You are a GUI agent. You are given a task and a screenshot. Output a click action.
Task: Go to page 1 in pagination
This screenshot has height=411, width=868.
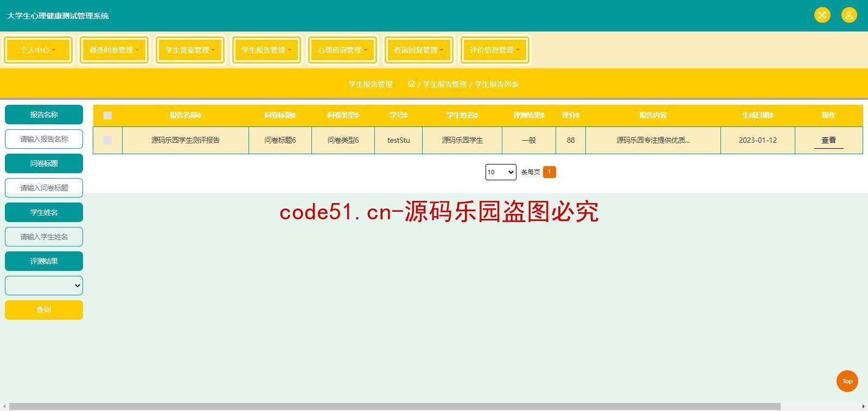pos(549,172)
